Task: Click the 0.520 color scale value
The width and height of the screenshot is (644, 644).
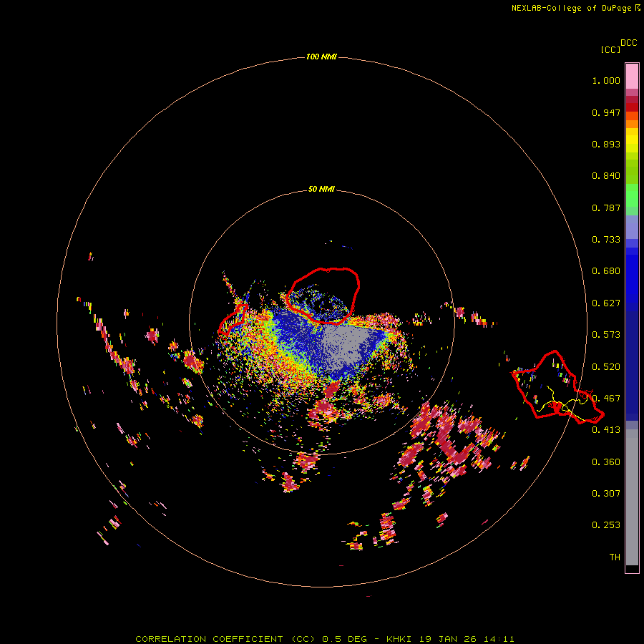Action: [x=606, y=367]
